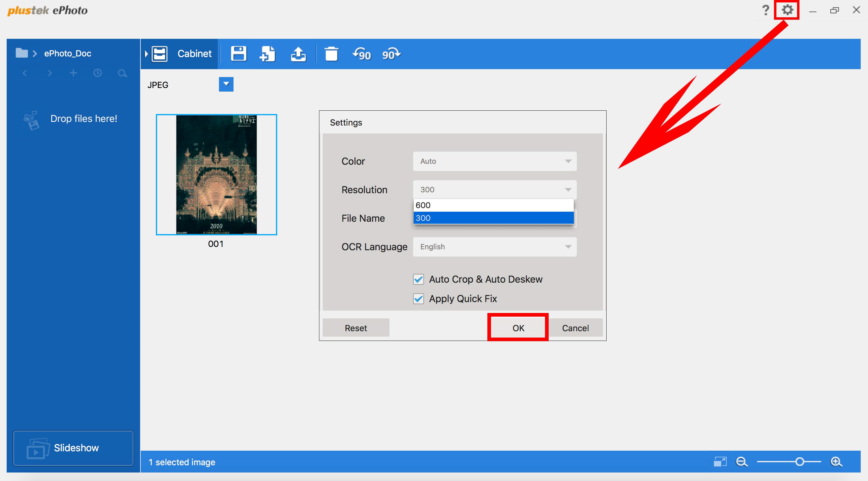Delete selected image with trash icon
This screenshot has height=481, width=868.
(331, 54)
